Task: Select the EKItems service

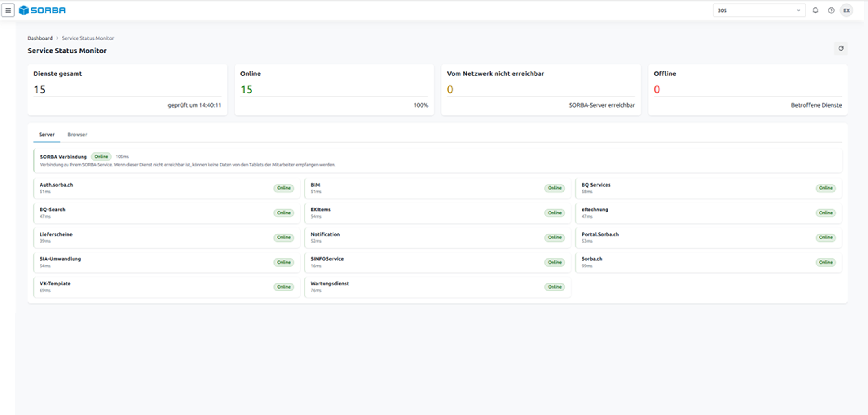Action: [x=438, y=213]
